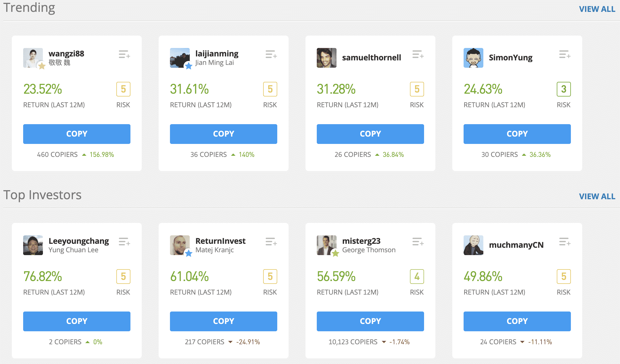The image size is (620, 364).
Task: Add SimonYung to watchlist
Action: pos(565,54)
